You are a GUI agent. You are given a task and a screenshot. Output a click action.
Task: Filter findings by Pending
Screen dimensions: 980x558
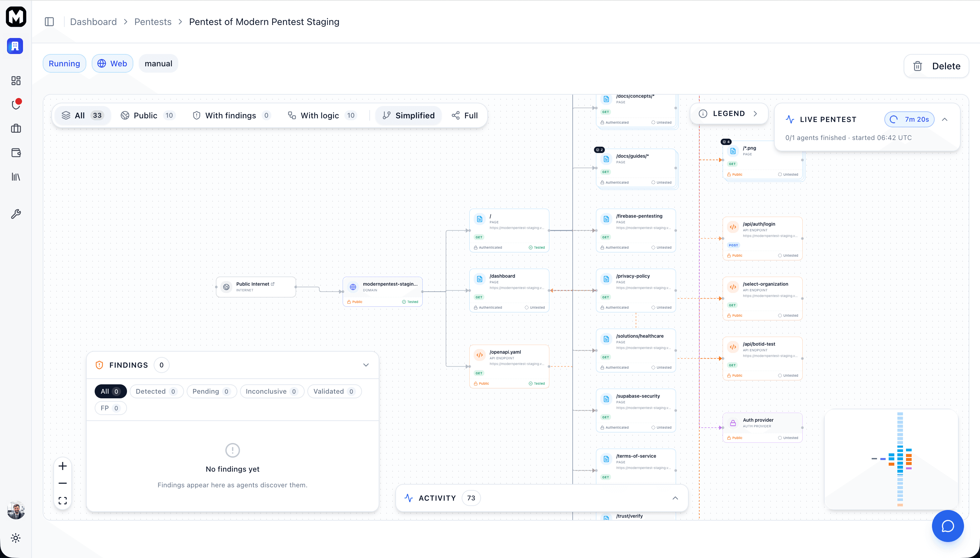point(211,391)
